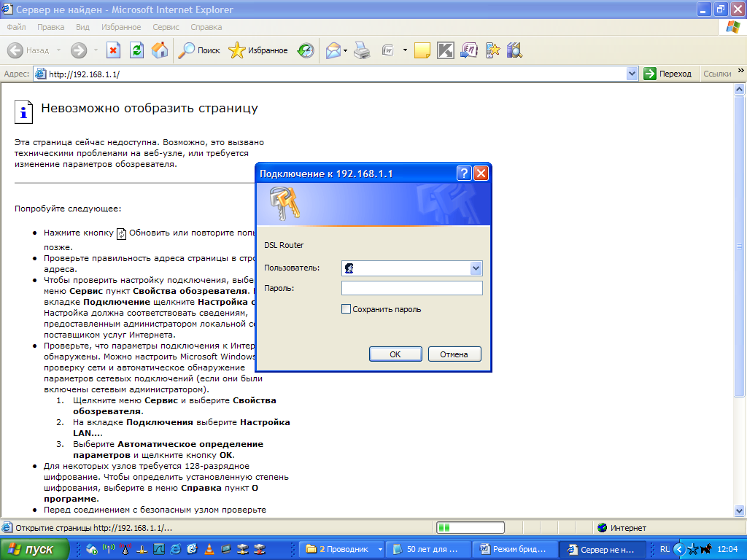Expand Edit button dropdown arrow
The width and height of the screenshot is (747, 560).
(405, 50)
